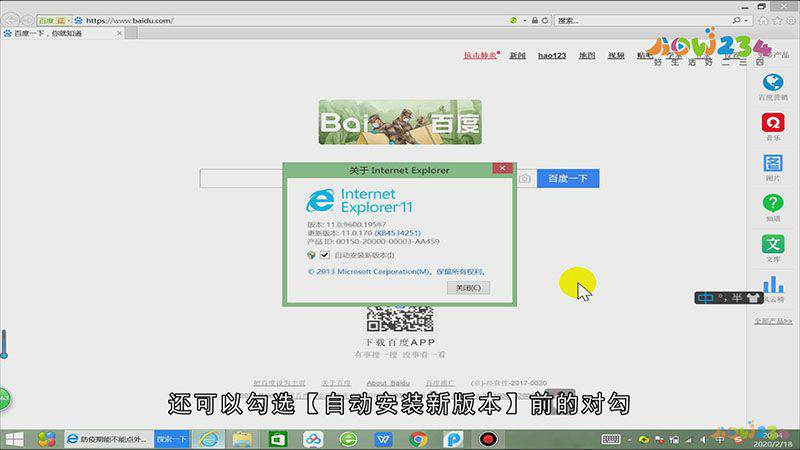This screenshot has height=450, width=800.
Task: Open the 把百度设为主页 footer link
Action: click(x=279, y=383)
